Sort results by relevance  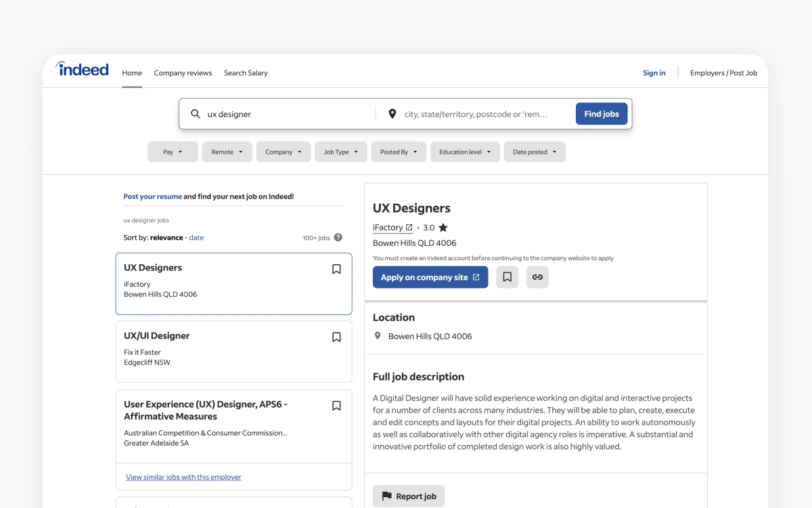coord(166,238)
